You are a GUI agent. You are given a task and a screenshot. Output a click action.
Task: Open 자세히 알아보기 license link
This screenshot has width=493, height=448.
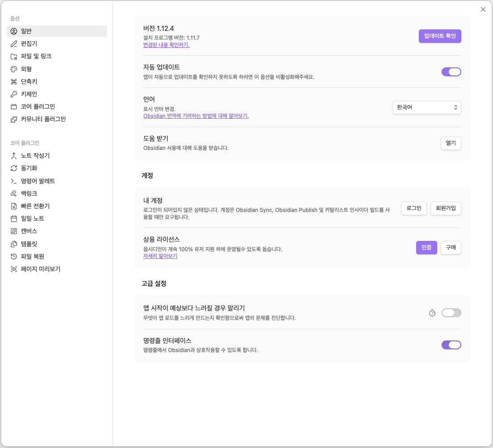click(x=160, y=256)
